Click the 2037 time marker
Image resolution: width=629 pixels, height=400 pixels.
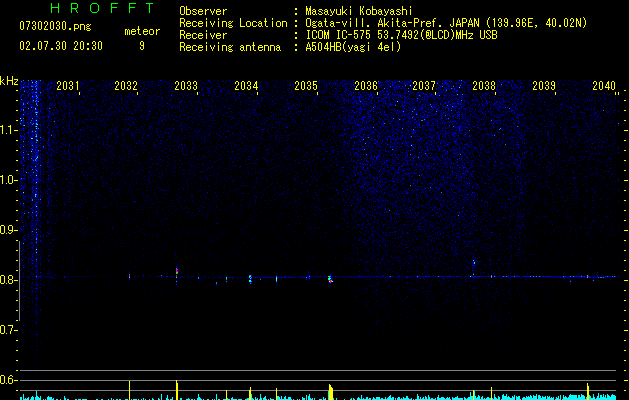424,86
